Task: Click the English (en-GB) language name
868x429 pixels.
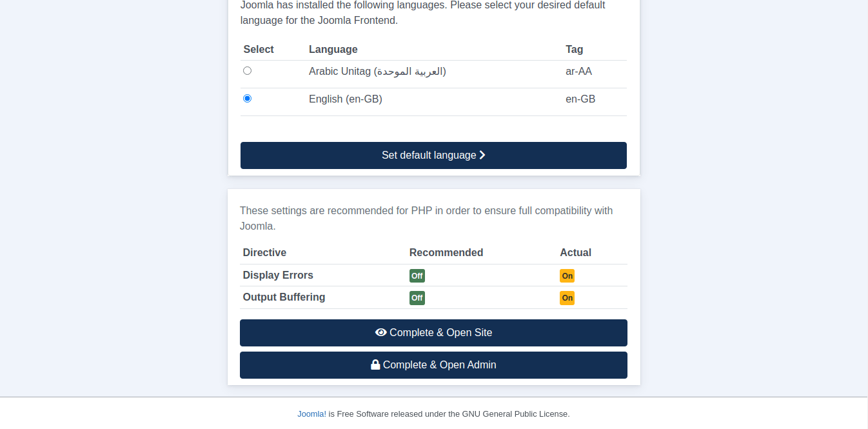Action: click(345, 99)
